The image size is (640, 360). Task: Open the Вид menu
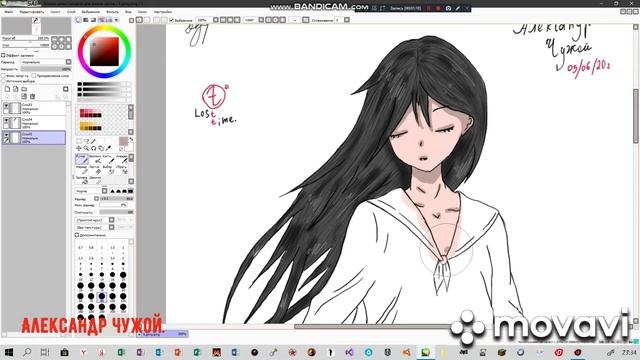[x=128, y=12]
